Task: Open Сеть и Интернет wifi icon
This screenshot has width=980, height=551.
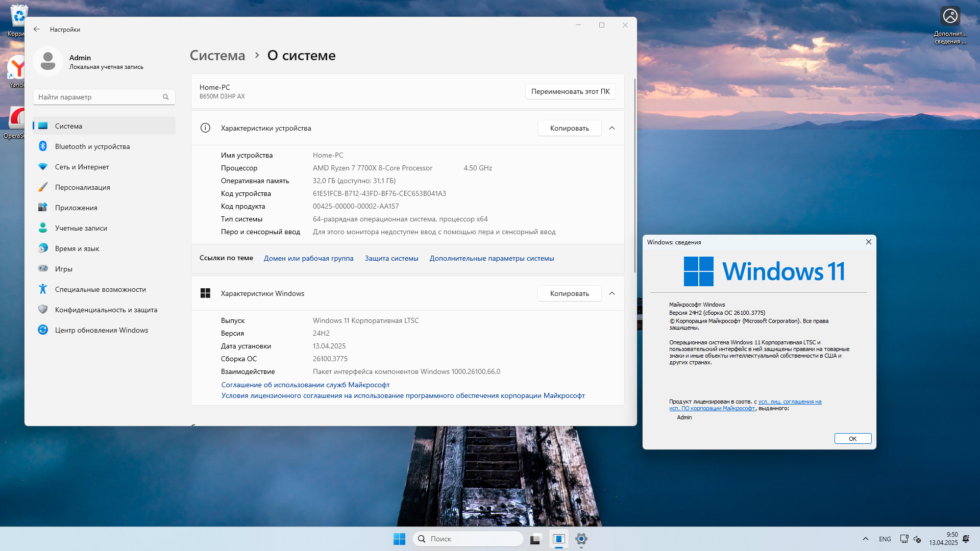Action: [x=43, y=167]
